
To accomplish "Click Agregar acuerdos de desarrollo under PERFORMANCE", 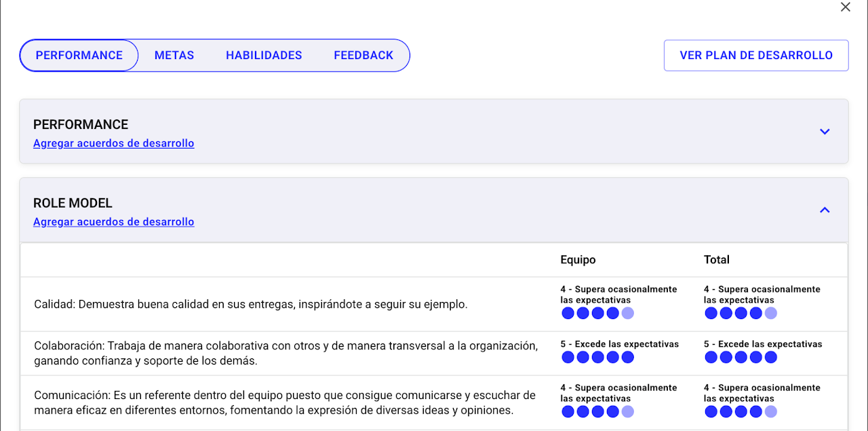I will pyautogui.click(x=114, y=143).
